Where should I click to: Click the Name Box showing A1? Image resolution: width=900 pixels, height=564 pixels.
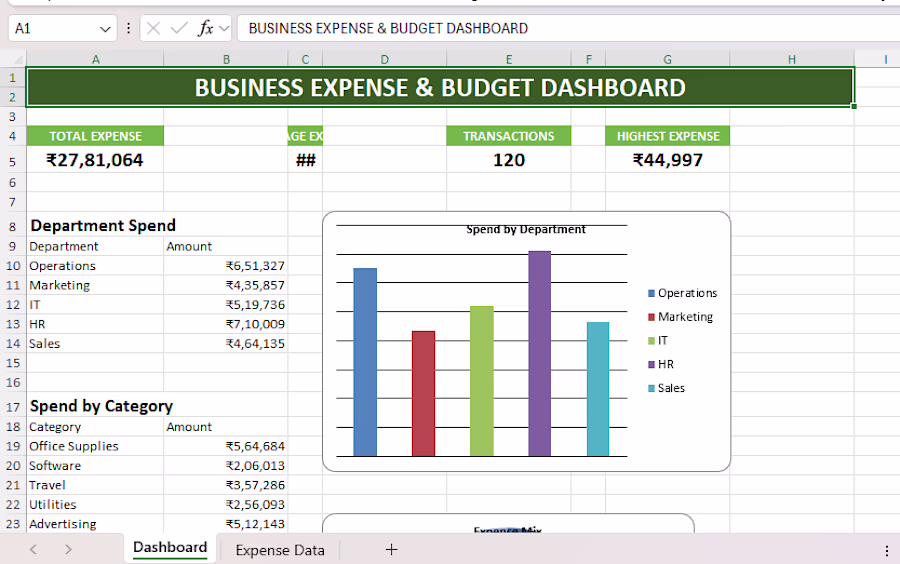(55, 28)
